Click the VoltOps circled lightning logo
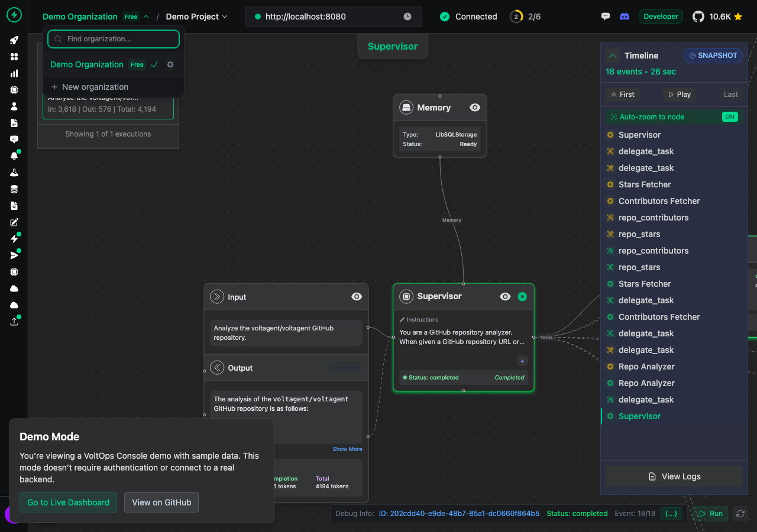Viewport: 757px width, 532px height. point(14,15)
